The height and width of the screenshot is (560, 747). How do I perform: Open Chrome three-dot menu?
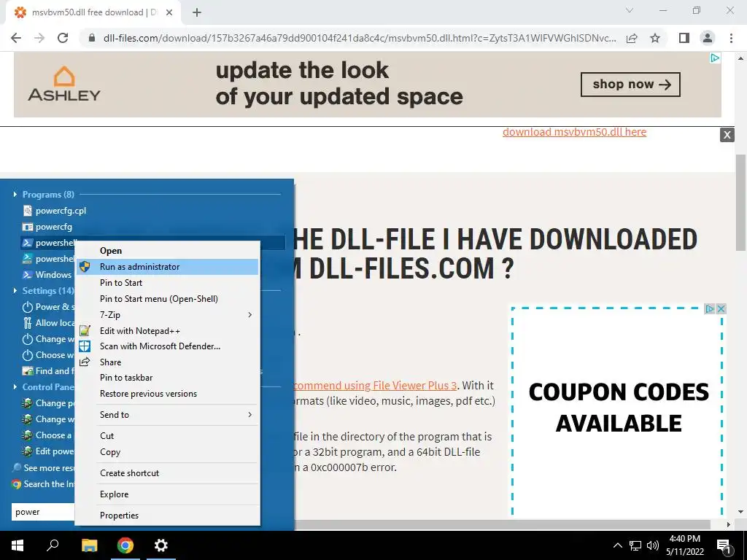pyautogui.click(x=731, y=38)
